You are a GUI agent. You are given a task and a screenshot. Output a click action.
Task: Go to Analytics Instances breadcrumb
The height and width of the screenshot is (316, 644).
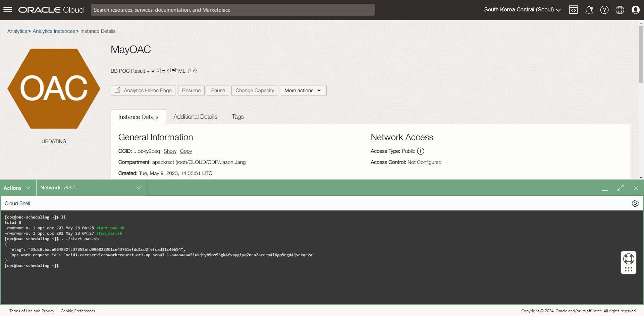(54, 31)
